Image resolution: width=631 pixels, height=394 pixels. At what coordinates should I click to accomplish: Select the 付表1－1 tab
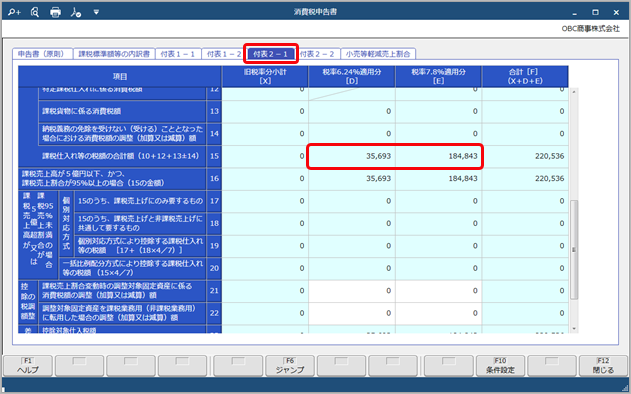point(178,54)
